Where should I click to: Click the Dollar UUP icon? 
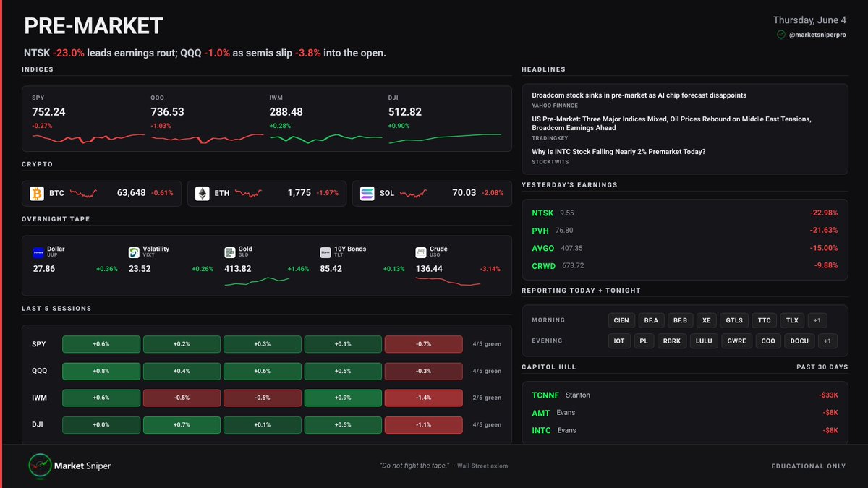coord(38,252)
